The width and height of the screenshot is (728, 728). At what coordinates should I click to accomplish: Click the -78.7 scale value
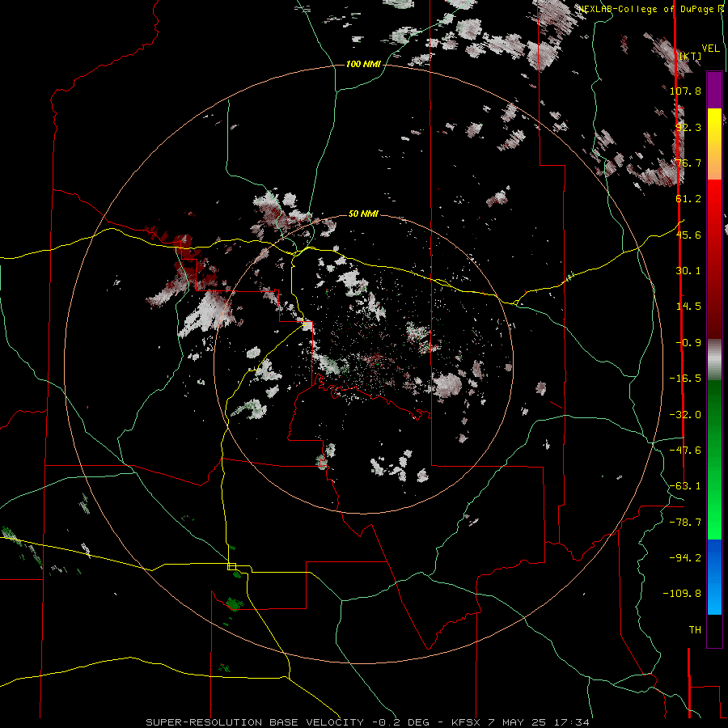click(685, 523)
